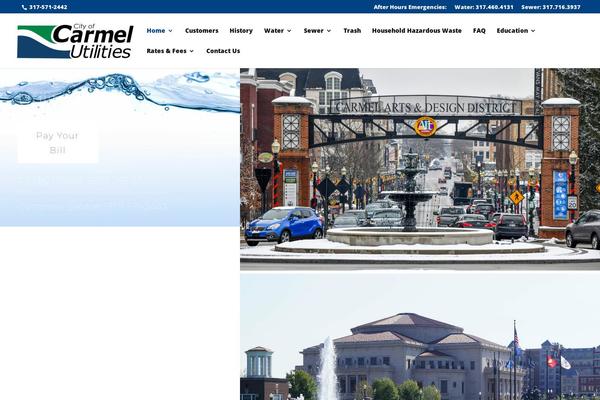Call the 317-571-2442 phone number
The height and width of the screenshot is (400, 600).
click(48, 7)
